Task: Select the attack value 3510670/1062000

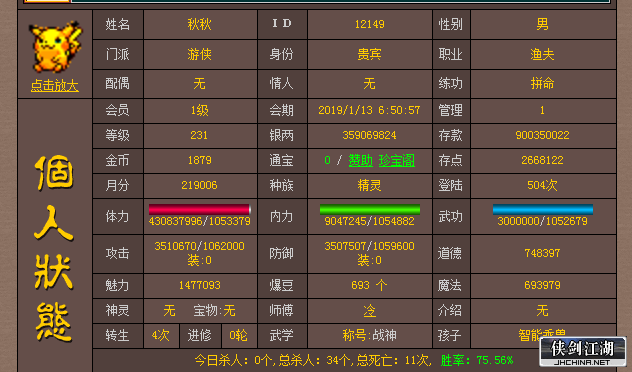Action: point(200,246)
